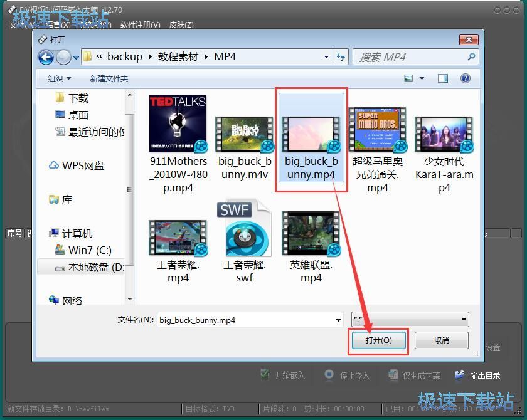
Task: Click the greyed forward navigation arrow
Action: (63, 58)
